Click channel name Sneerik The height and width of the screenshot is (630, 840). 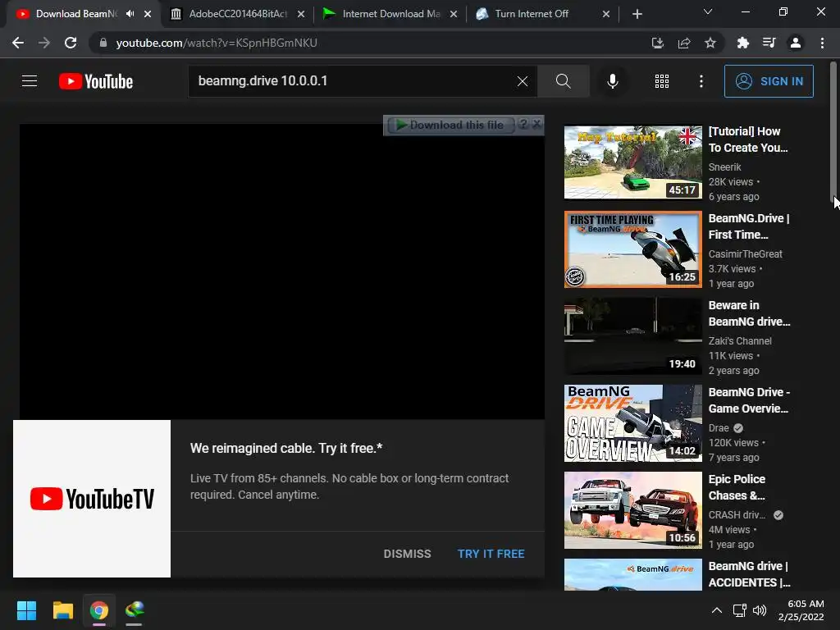tap(725, 167)
